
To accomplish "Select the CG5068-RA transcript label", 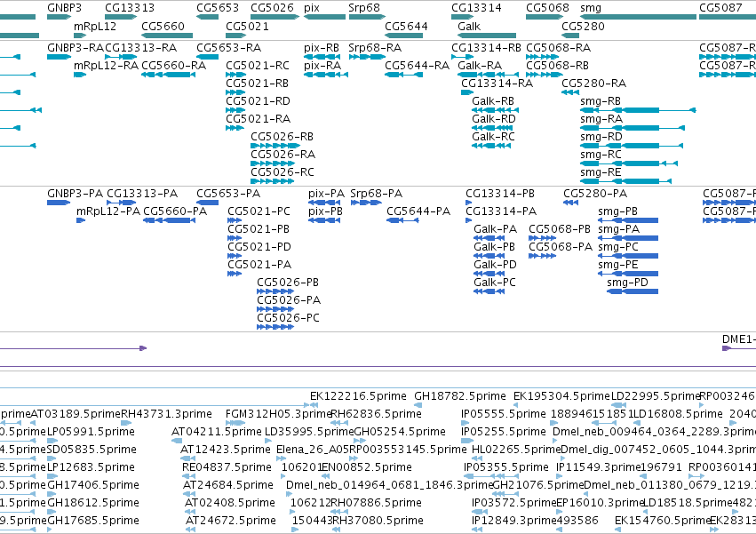I will coord(558,48).
